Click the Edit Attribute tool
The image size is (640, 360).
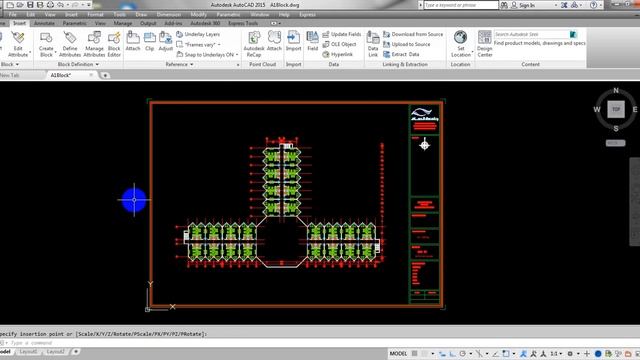[x=18, y=44]
